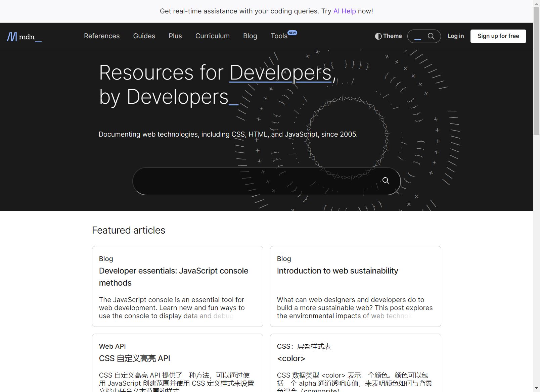The image size is (540, 392).
Task: Click the underlined Developers link in heading
Action: pos(281,72)
